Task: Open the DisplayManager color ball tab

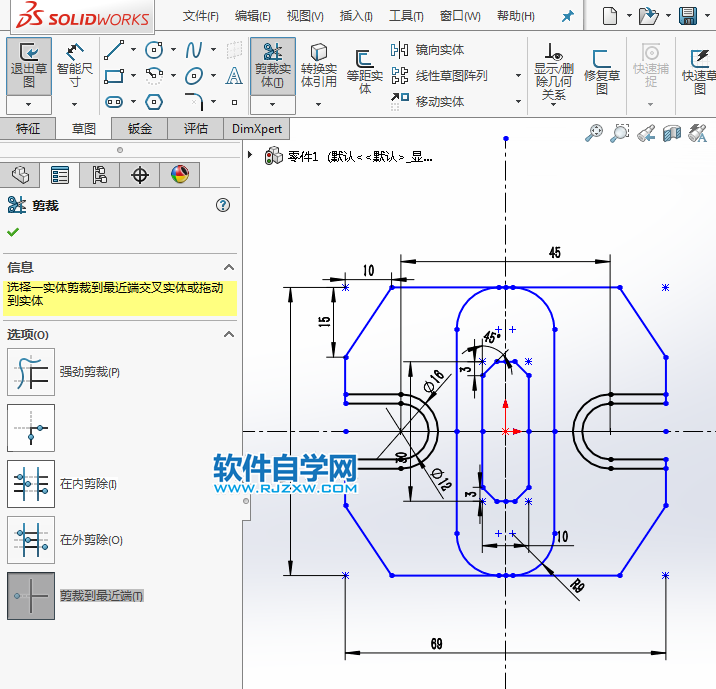Action: [180, 175]
